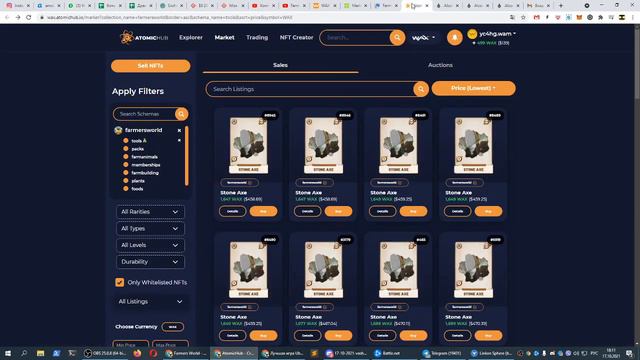Open a new browser tab
This screenshot has width=640, height=360.
click(x=560, y=6)
